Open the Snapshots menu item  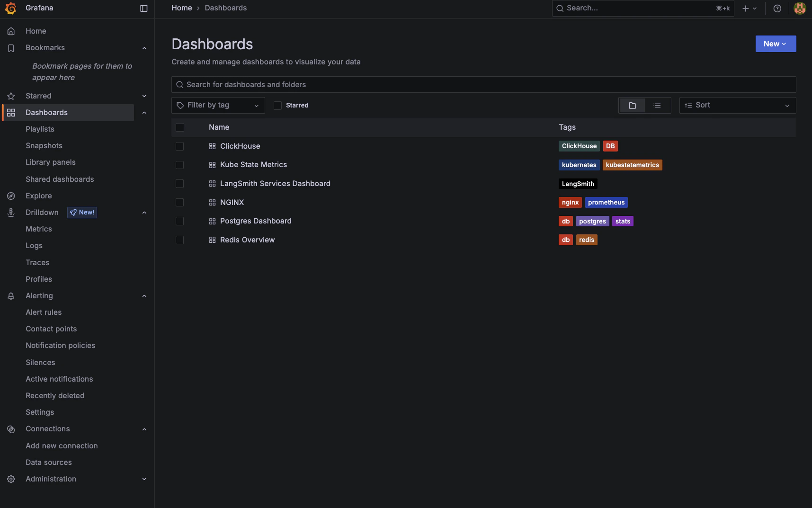(44, 145)
